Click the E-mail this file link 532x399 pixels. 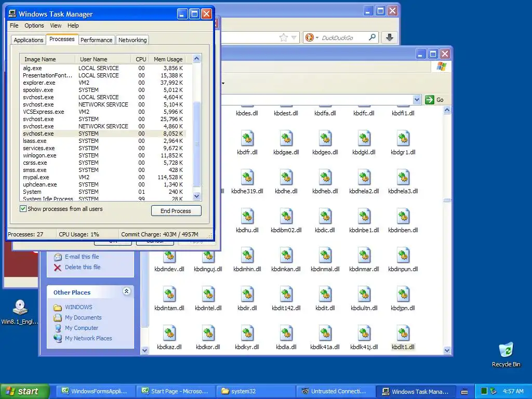(82, 257)
